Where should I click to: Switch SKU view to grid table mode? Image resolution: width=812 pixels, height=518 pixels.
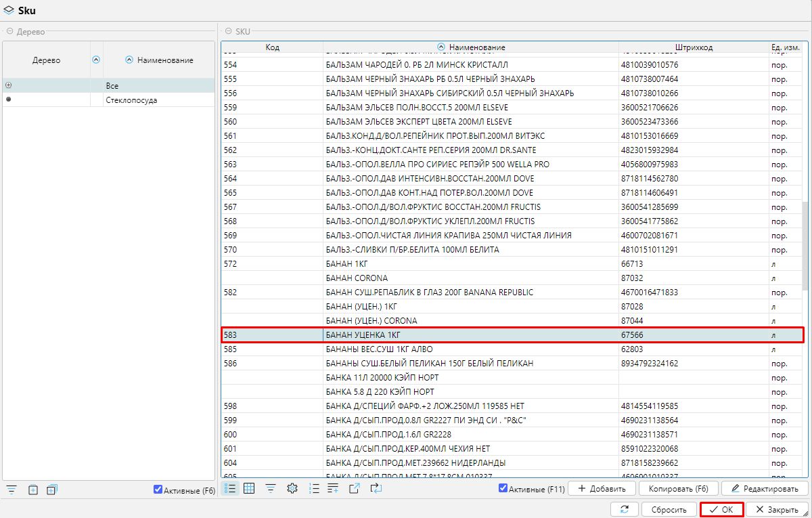point(249,488)
